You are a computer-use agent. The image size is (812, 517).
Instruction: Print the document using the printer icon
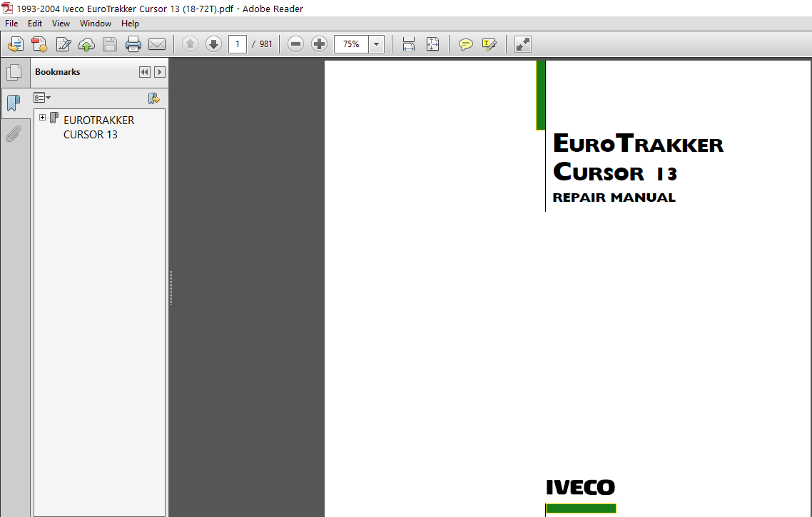[133, 44]
